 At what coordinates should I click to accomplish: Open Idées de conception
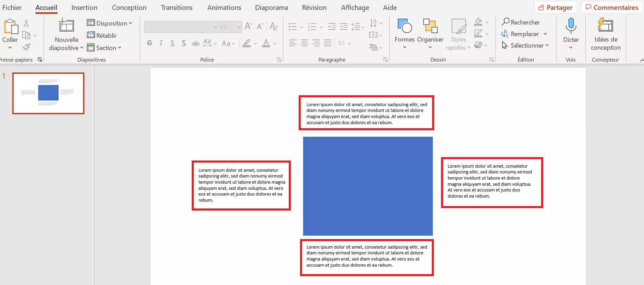606,34
